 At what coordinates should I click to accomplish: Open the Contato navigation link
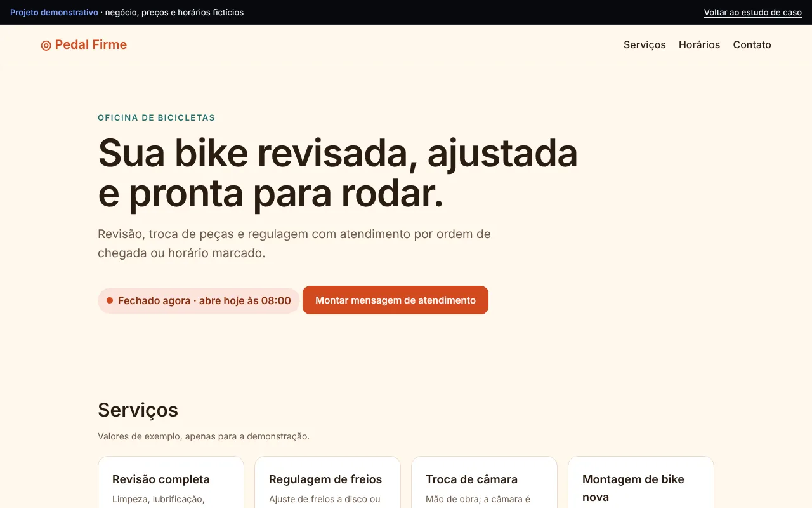[752, 44]
